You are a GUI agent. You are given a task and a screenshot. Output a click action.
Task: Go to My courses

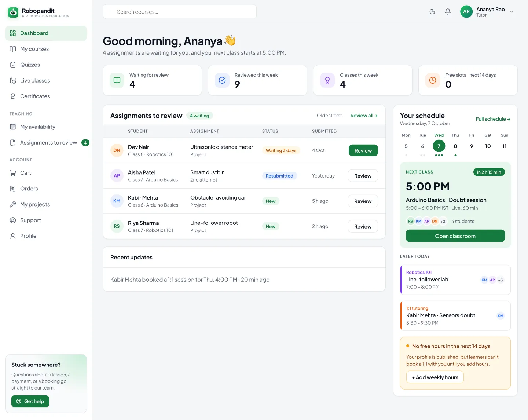[x=46, y=49]
